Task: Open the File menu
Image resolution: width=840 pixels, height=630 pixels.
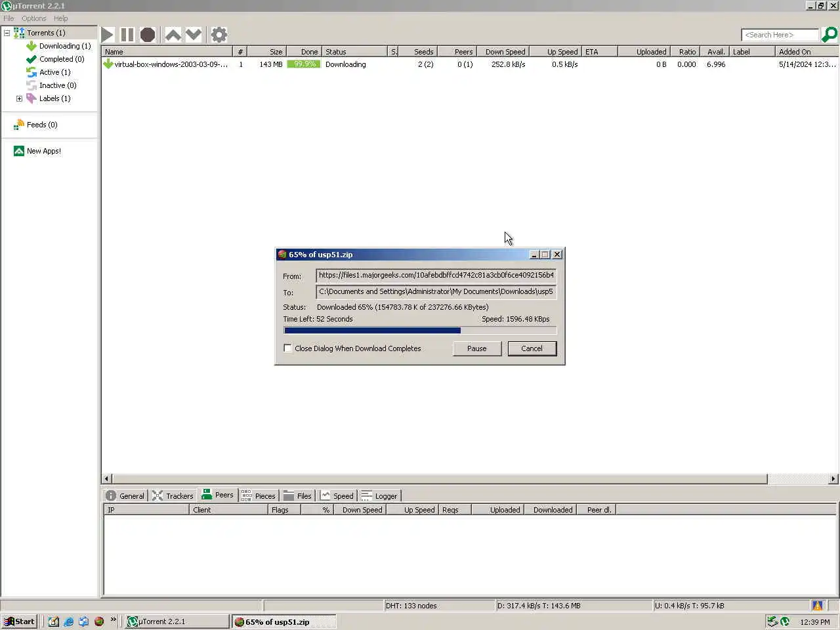Action: coord(9,18)
